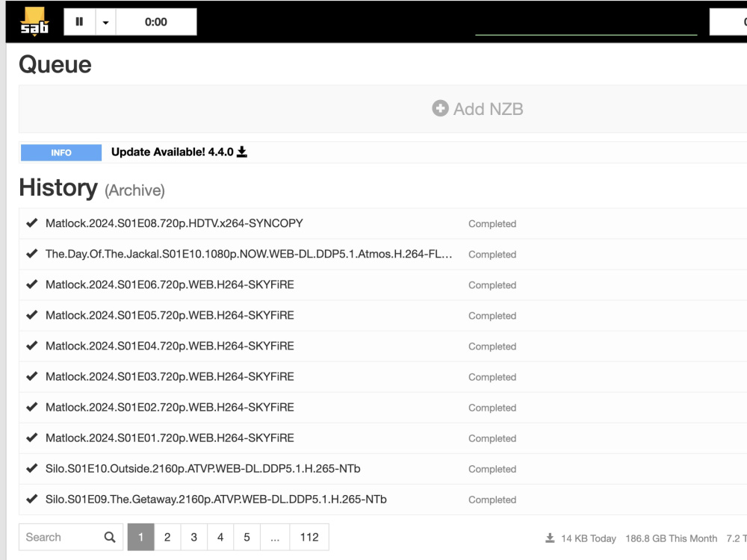The image size is (747, 560).
Task: Select Silo.S01E09.The.Getaway.2160p entry name
Action: pos(216,499)
